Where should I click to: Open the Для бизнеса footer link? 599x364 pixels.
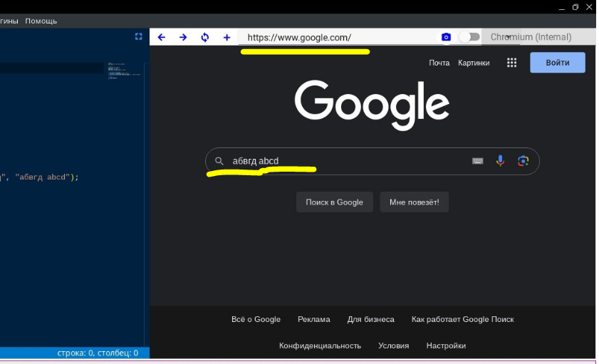tap(370, 319)
